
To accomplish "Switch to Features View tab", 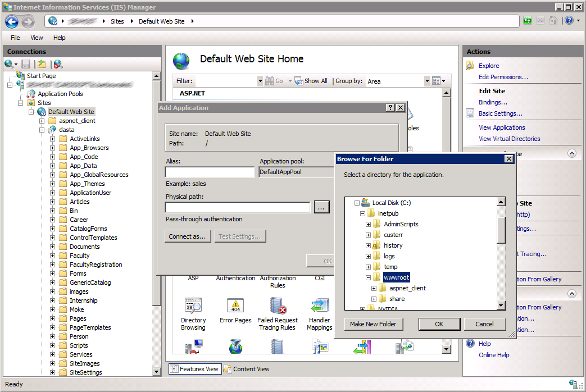I will point(195,369).
